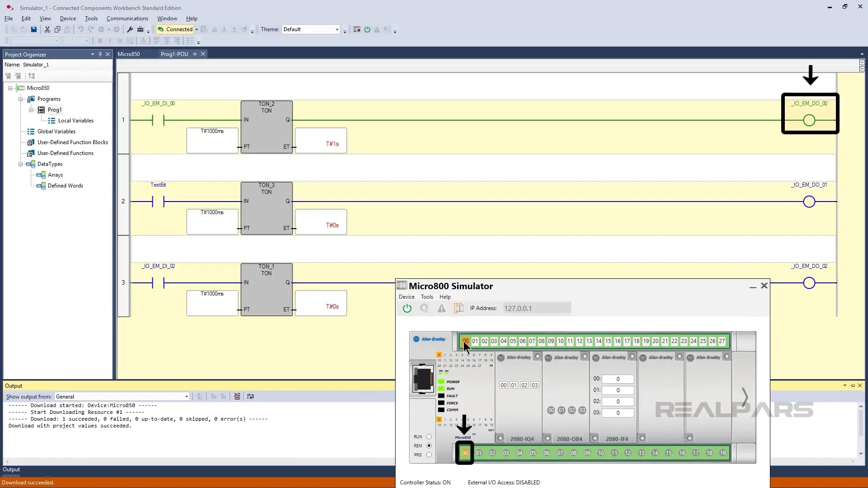This screenshot has height=488, width=868.
Task: Click the wrench build icon
Action: coord(130,29)
